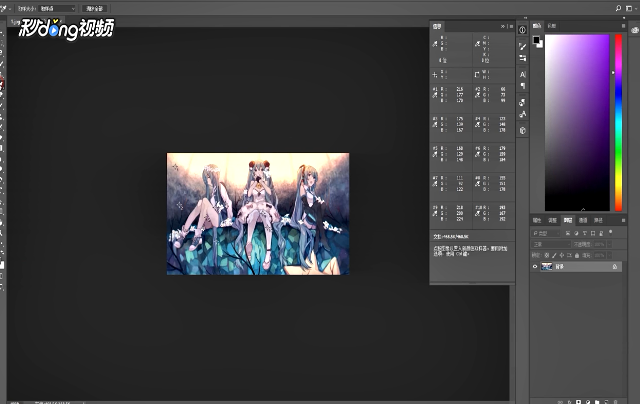This screenshot has width=640, height=404.
Task: Open the 3D panel cube icon
Action: coord(522,131)
